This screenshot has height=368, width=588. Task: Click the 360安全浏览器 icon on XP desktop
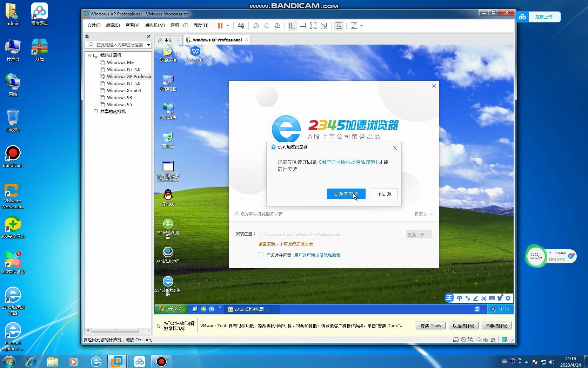coord(168,229)
